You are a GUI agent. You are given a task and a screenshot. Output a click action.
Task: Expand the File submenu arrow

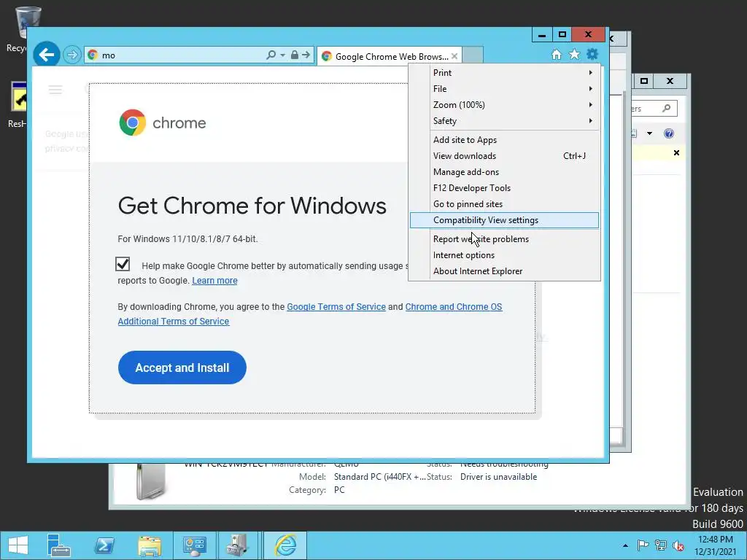591,88
